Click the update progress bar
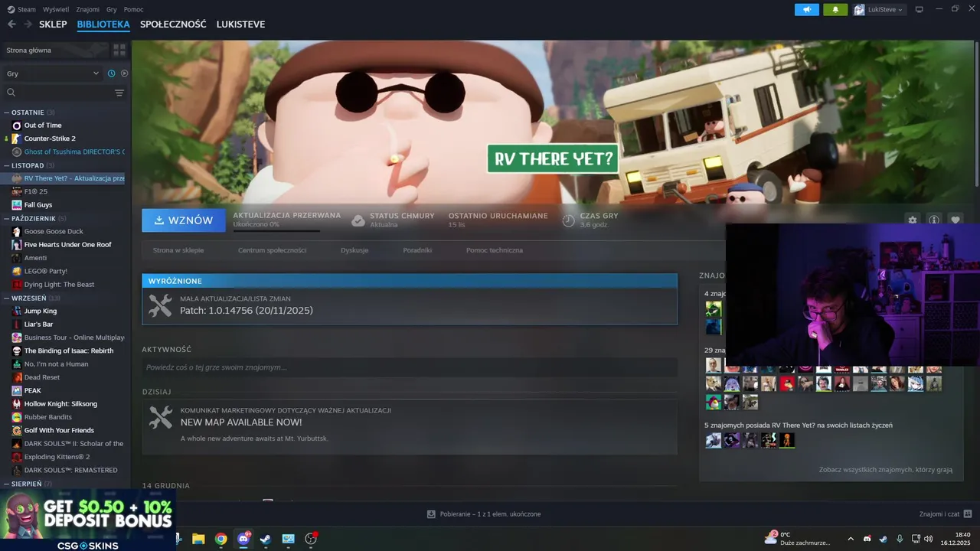 coord(276,230)
